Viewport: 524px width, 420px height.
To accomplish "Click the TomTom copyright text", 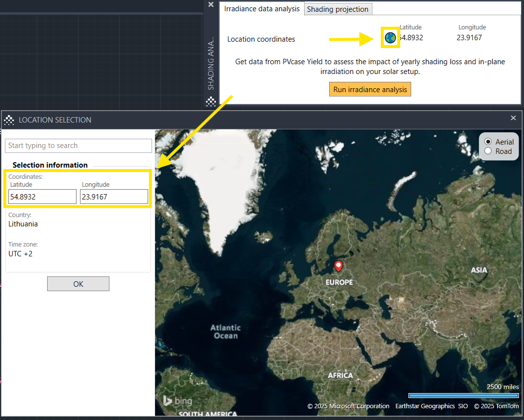I will (x=496, y=406).
